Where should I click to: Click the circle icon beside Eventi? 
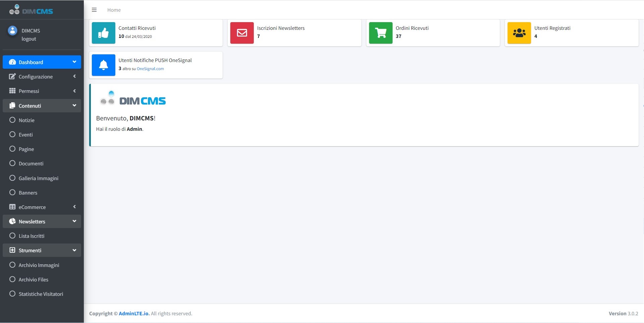(12, 134)
